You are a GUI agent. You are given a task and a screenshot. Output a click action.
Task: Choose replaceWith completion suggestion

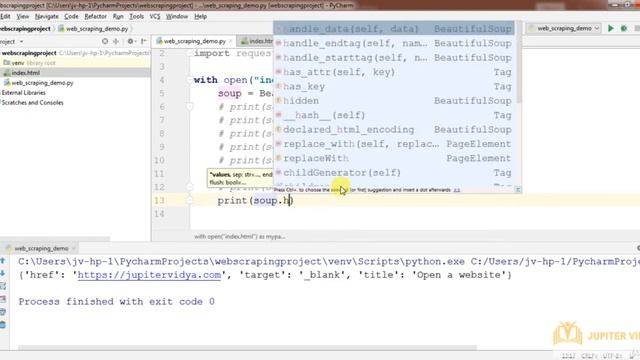tap(394, 158)
